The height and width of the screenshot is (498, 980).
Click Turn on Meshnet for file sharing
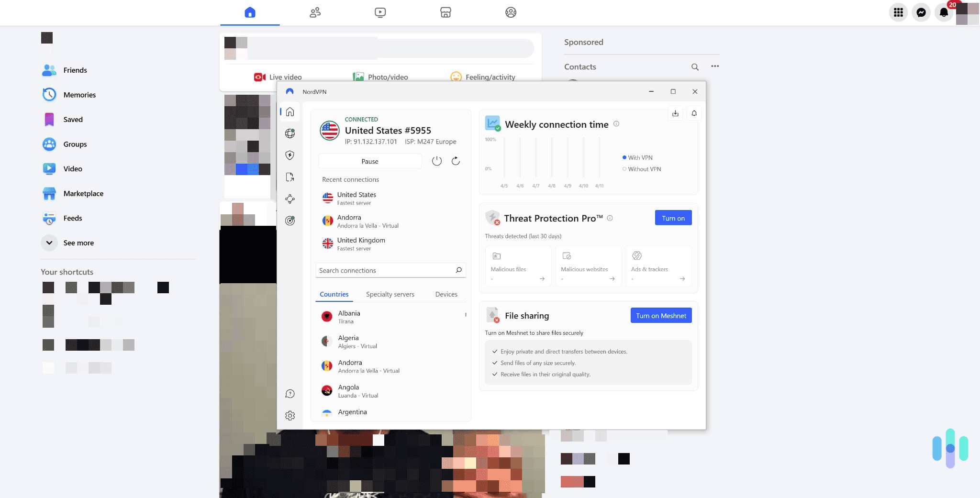[x=661, y=315]
